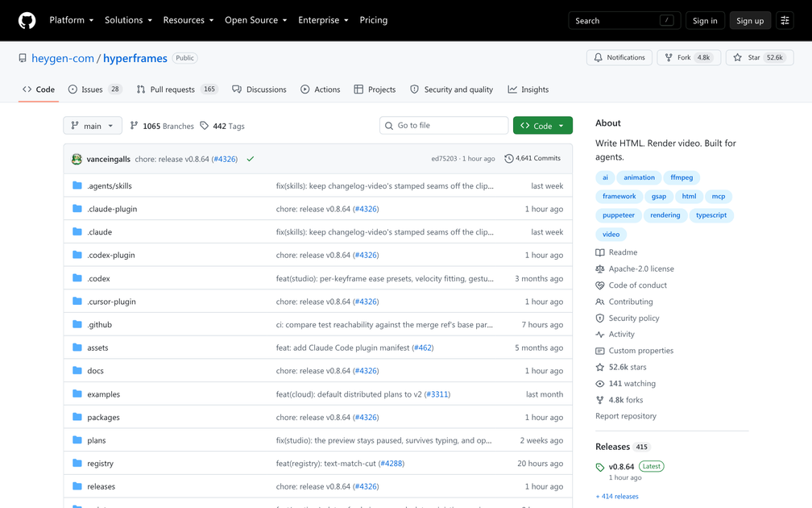Open the #3311 link in examples row
812x508 pixels.
click(437, 394)
